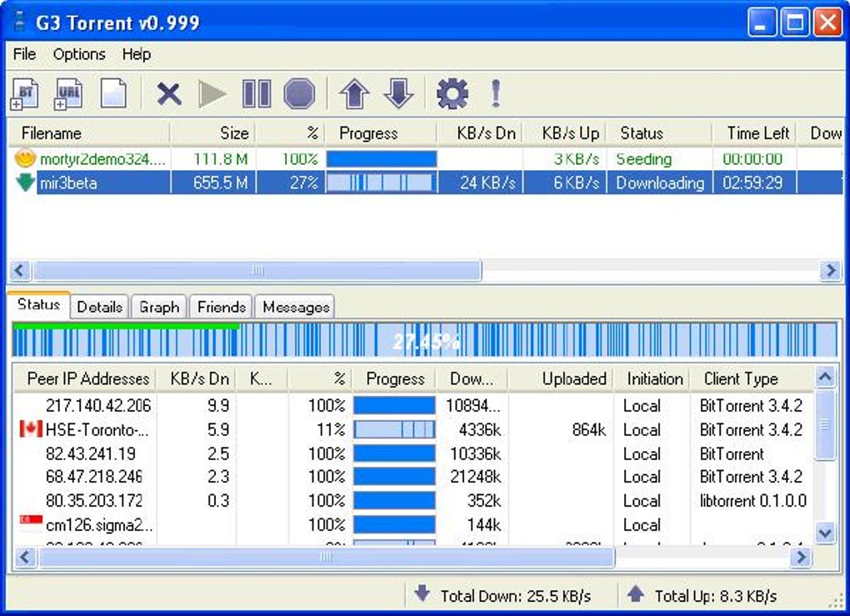Screen dimensions: 850x616
Task: Click the blank new document icon
Action: coord(113,94)
